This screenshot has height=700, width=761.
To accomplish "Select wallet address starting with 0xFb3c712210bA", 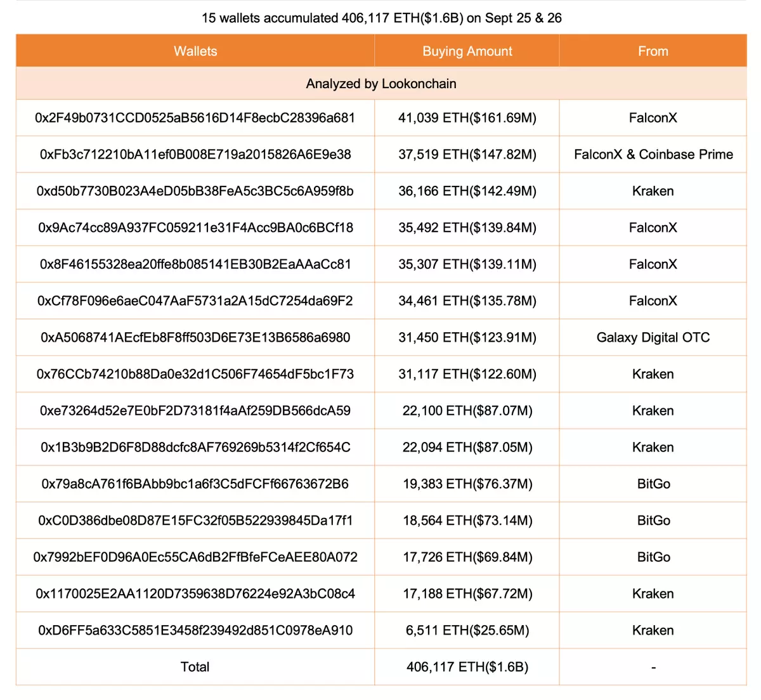I will 195,155.
